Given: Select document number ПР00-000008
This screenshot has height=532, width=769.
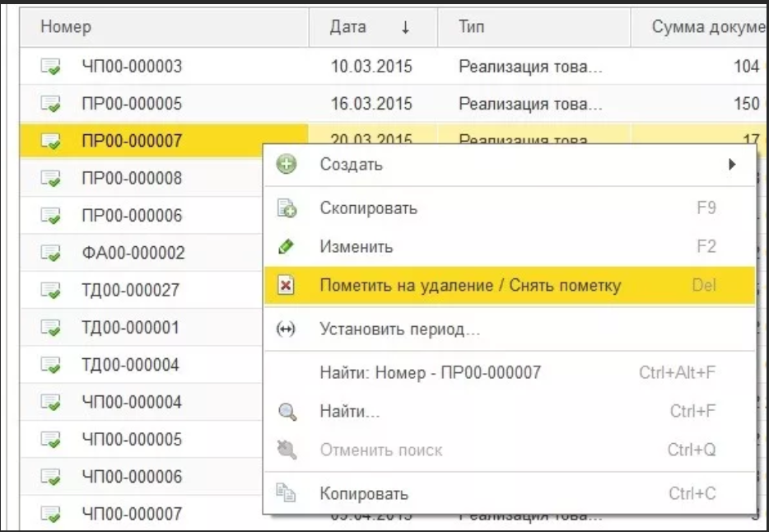Looking at the screenshot, I should tap(132, 178).
